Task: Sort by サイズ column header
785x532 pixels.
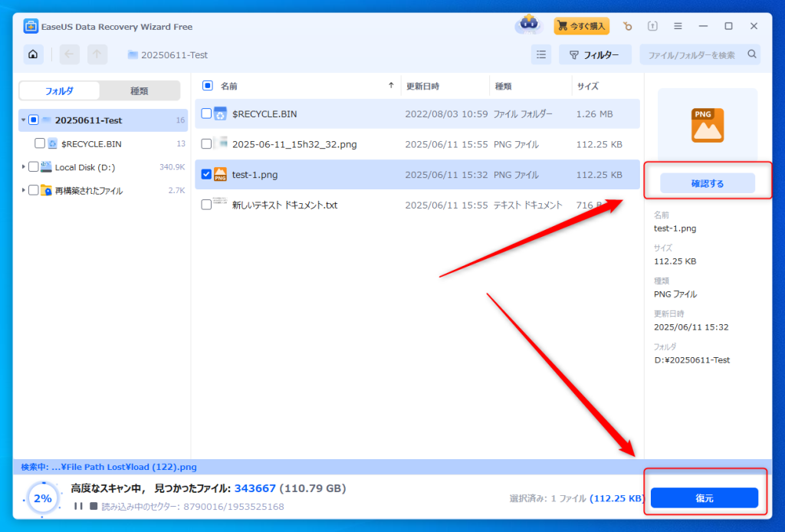Action: point(588,86)
